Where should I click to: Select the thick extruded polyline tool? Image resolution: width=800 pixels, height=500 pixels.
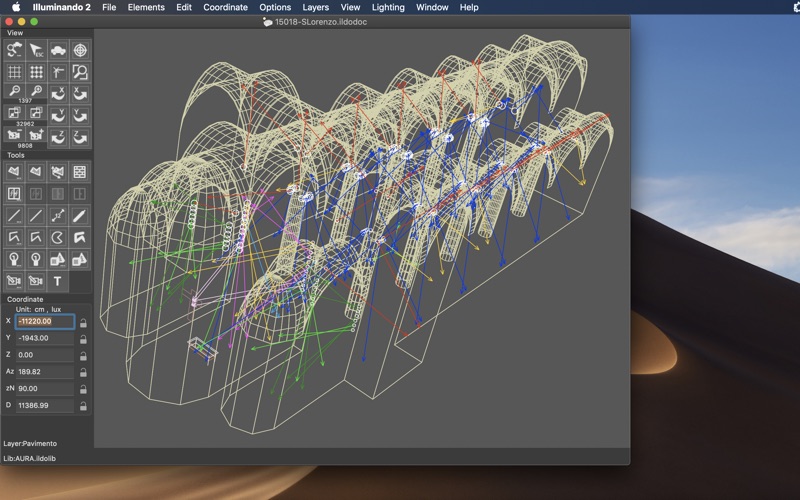80,238
